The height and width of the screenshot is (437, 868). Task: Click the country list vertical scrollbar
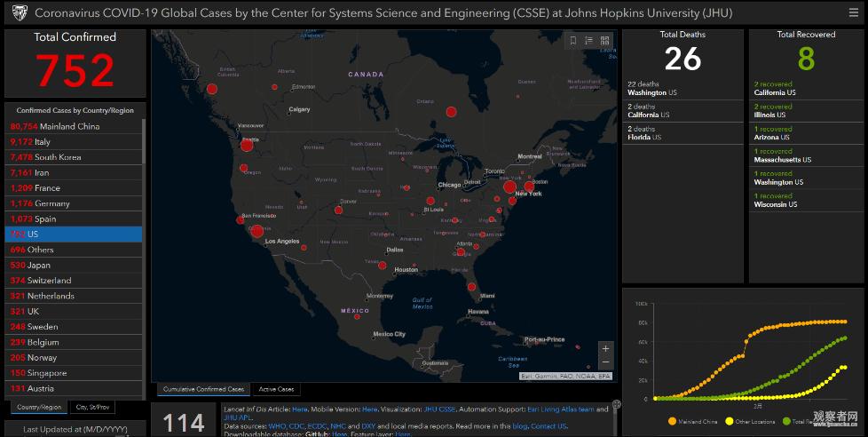(144, 178)
